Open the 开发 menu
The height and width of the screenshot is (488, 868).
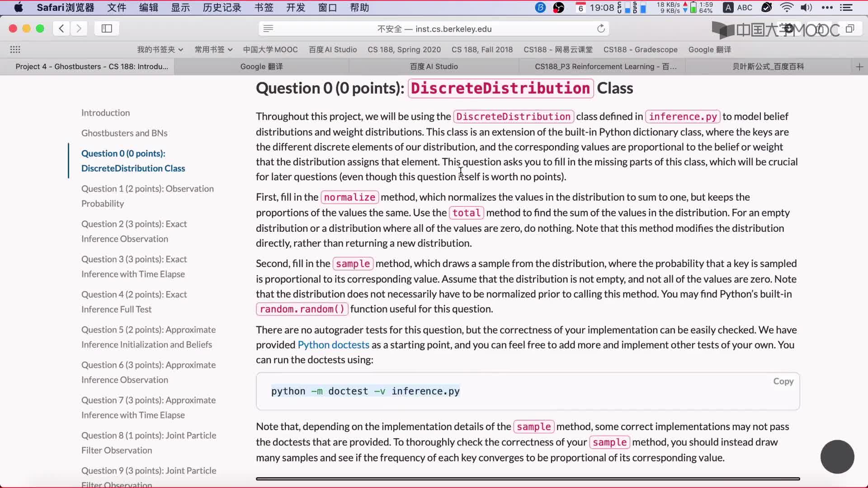point(296,8)
